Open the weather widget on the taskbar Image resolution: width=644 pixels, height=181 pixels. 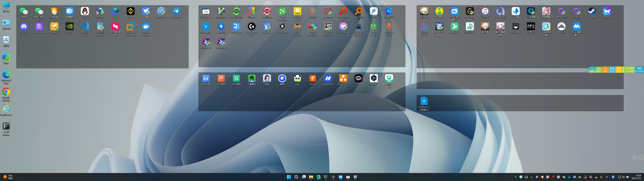tap(8, 177)
